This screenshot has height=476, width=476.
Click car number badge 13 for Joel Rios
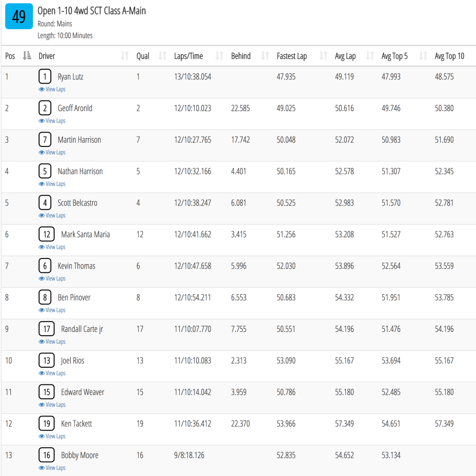[x=46, y=361]
